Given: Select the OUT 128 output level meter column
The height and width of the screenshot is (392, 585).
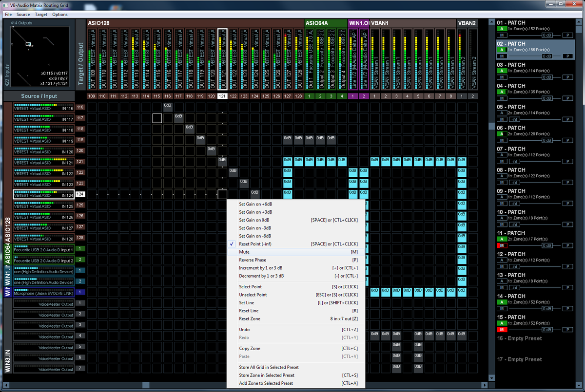Looking at the screenshot, I should click(x=298, y=59).
